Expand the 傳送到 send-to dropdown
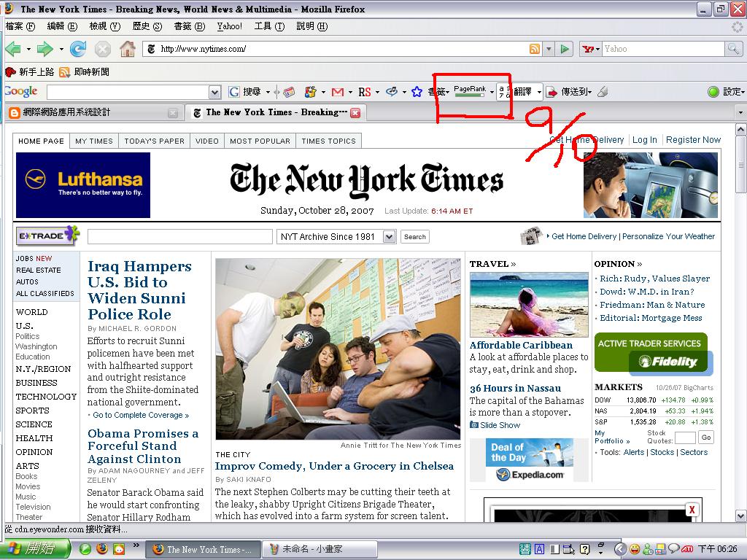 point(589,92)
